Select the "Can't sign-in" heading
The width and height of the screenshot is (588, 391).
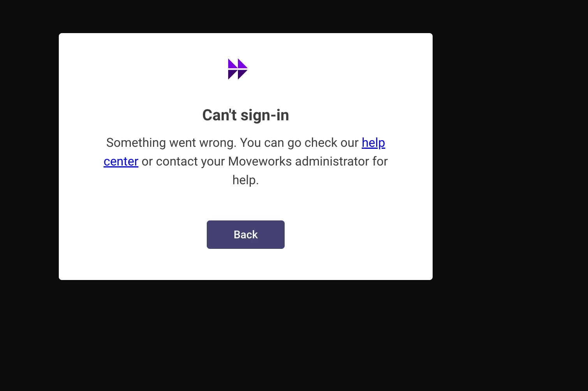[246, 115]
